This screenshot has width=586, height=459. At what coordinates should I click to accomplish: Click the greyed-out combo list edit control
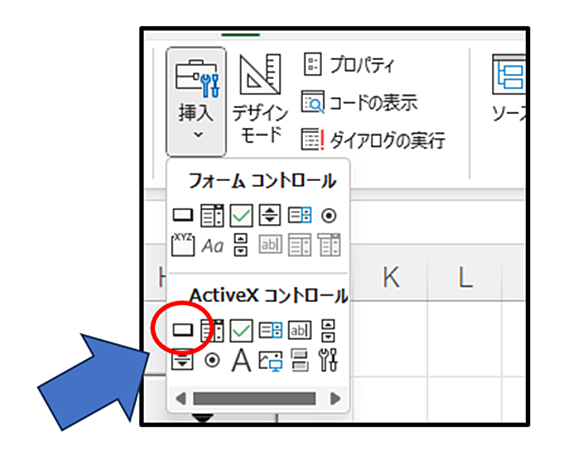[x=299, y=245]
